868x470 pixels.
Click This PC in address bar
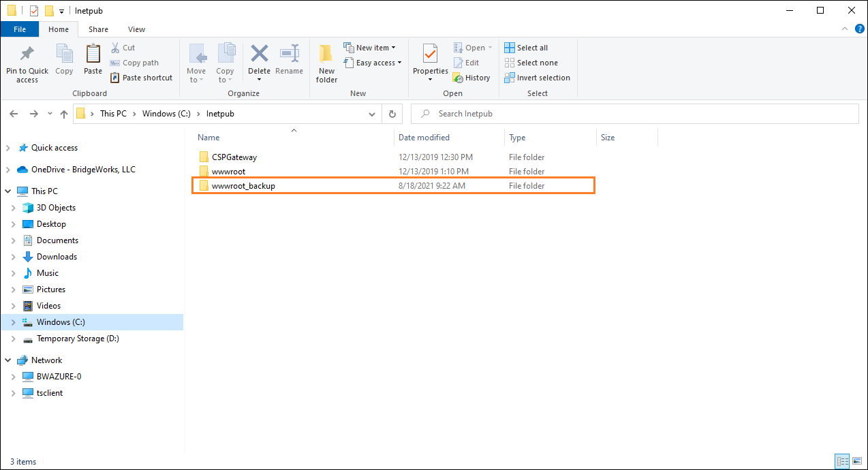tap(113, 114)
